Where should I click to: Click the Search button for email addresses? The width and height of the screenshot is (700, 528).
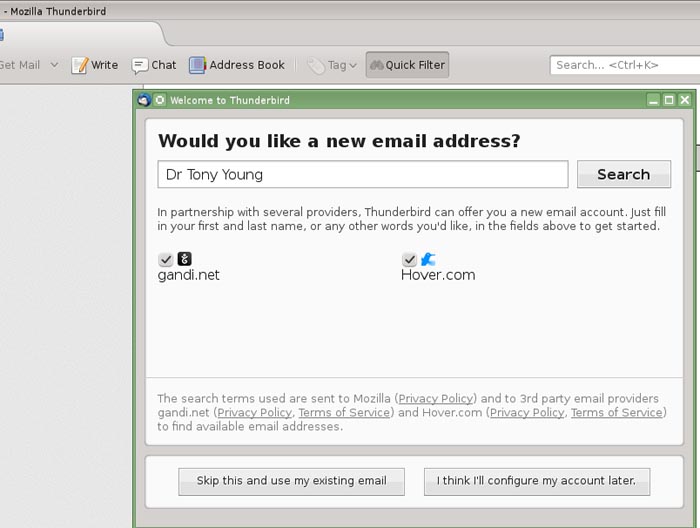click(624, 174)
